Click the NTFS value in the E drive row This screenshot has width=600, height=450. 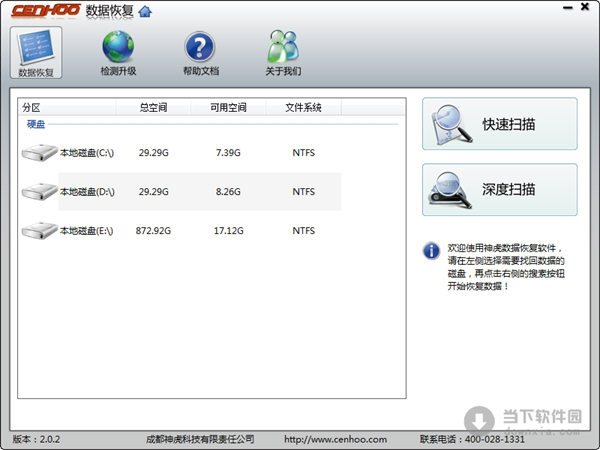(x=303, y=231)
